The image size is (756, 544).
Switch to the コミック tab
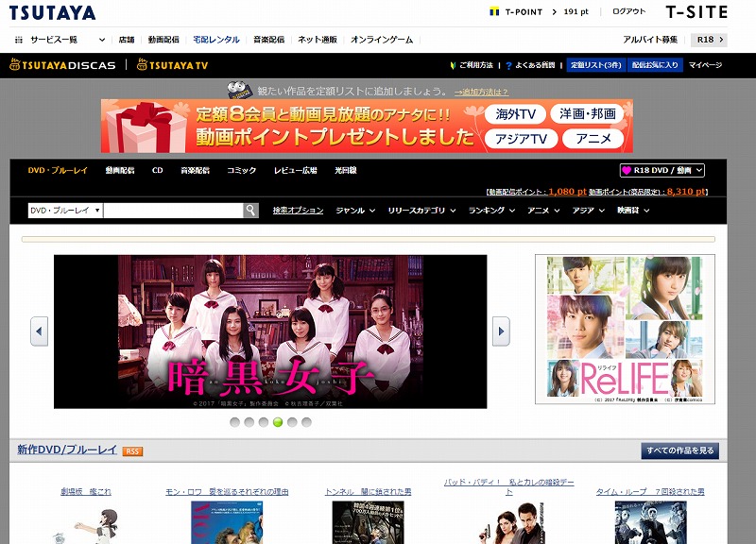241,170
